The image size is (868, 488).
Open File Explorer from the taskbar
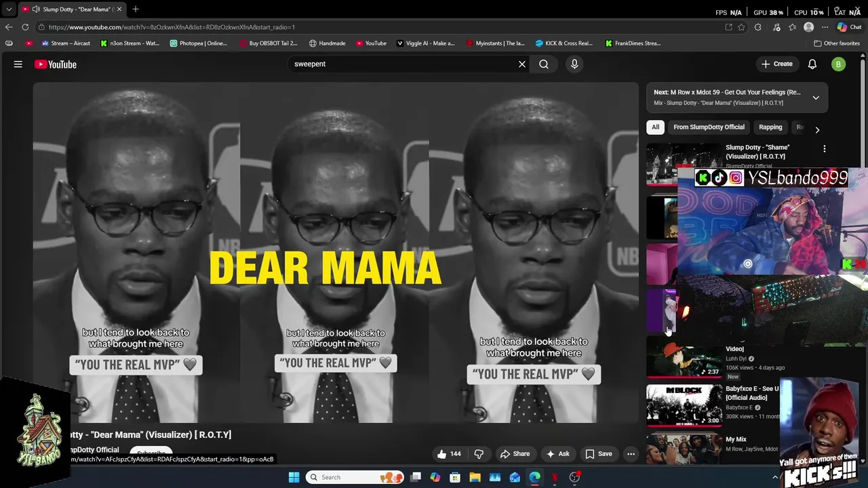(475, 477)
